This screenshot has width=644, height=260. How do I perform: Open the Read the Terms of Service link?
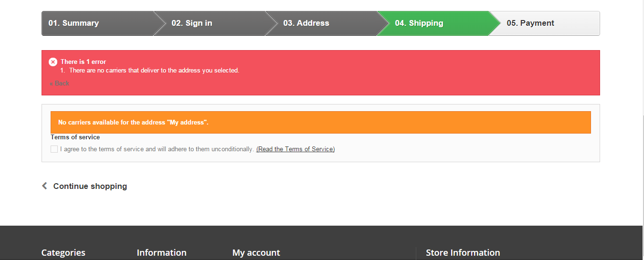pos(296,149)
